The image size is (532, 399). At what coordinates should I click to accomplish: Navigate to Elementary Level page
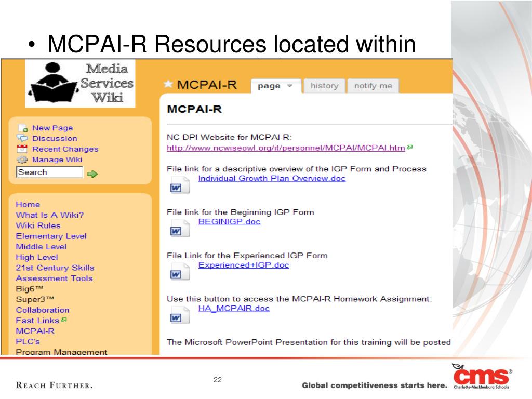51,236
